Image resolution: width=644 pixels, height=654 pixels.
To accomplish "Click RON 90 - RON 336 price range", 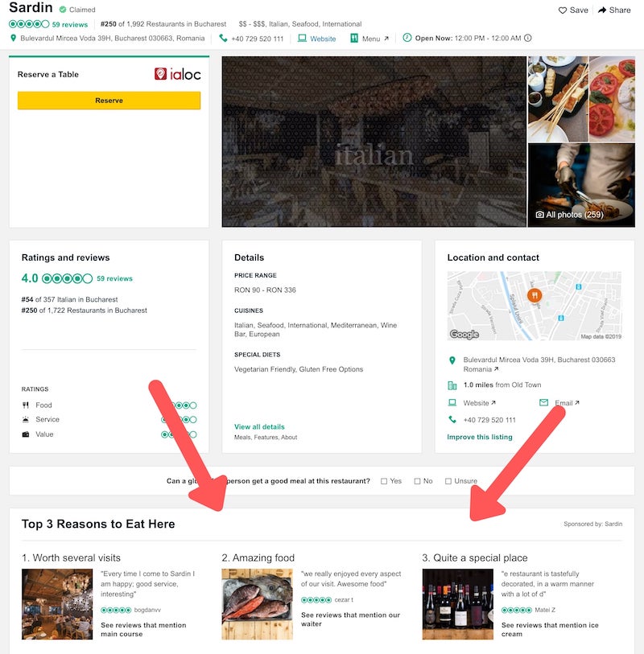I will click(265, 290).
